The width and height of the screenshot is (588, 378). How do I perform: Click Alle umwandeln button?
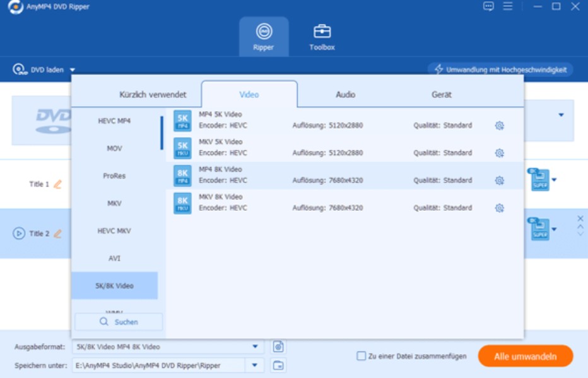pos(526,357)
